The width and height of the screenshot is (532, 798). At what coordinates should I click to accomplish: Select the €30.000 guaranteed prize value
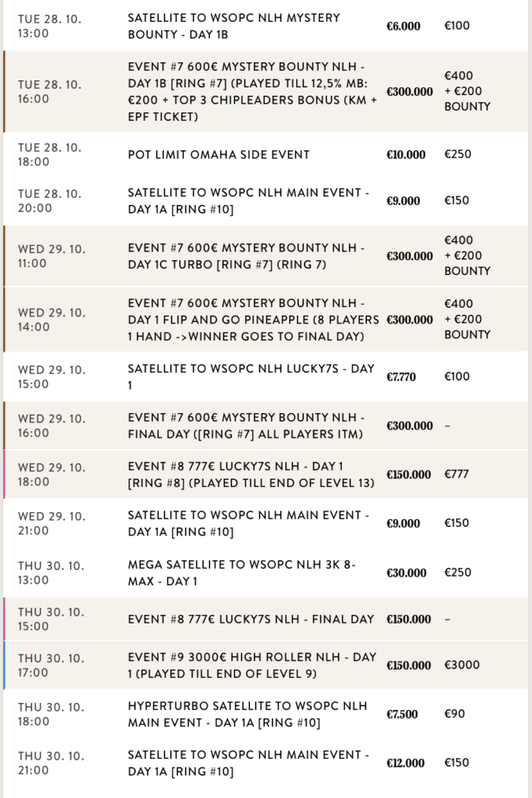point(407,573)
